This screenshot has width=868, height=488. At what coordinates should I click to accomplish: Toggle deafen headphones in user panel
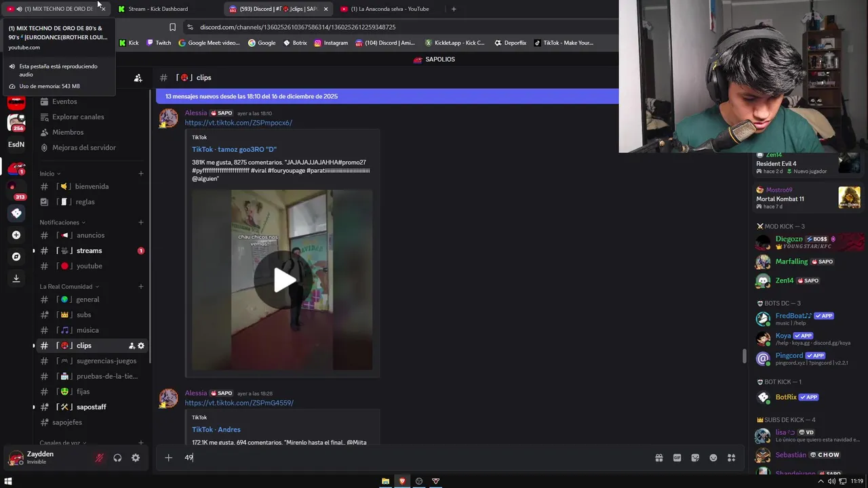click(x=117, y=457)
